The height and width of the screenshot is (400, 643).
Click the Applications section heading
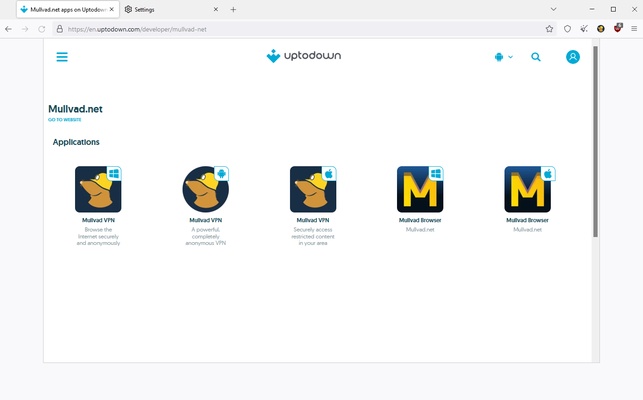76,142
